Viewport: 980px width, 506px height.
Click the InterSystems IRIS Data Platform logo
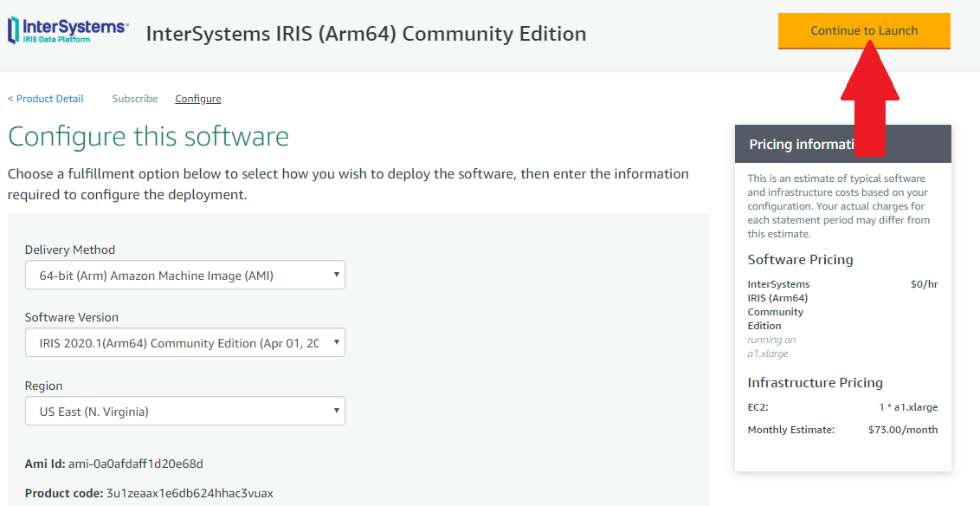pos(68,30)
